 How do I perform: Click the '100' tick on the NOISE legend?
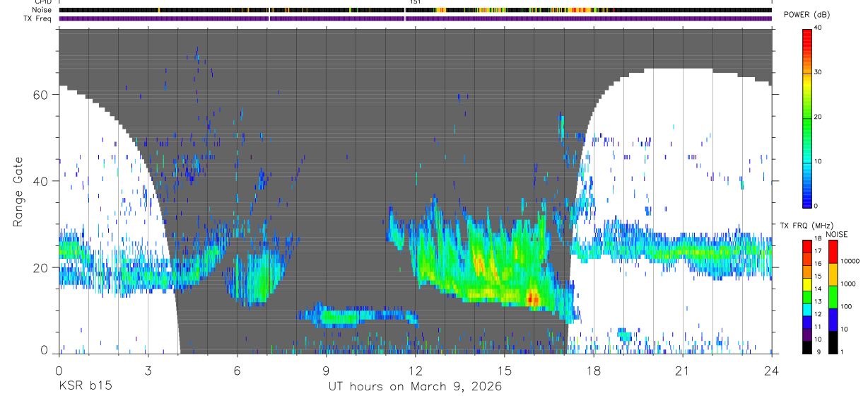coord(847,307)
